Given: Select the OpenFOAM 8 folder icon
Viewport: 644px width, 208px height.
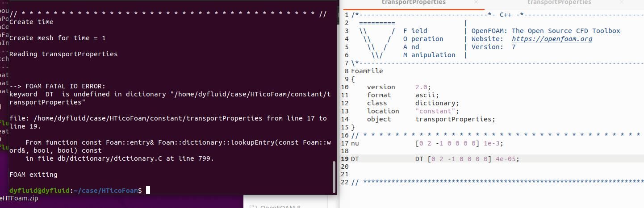Looking at the screenshot, I should coord(253,206).
